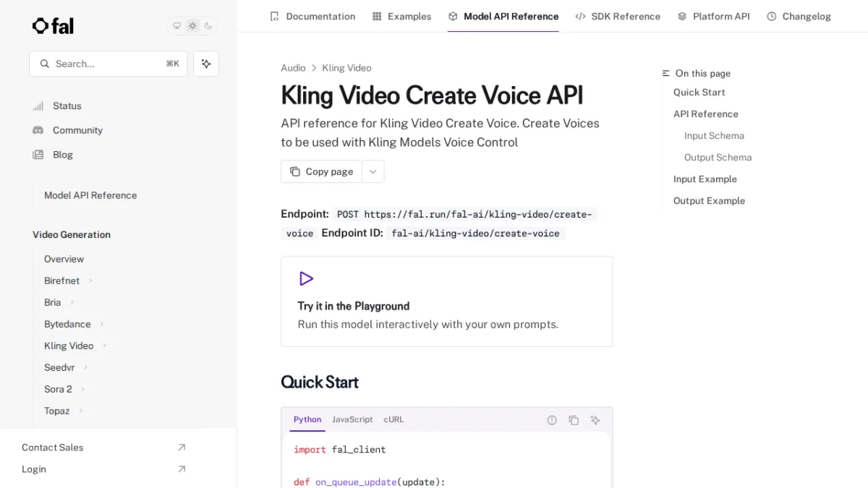Image resolution: width=868 pixels, height=488 pixels.
Task: Click the Search input field
Action: 109,64
